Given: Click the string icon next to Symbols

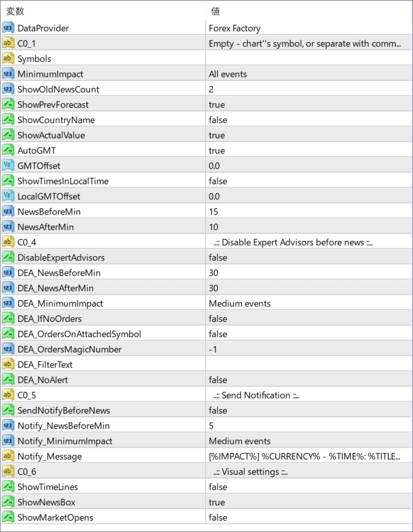Looking at the screenshot, I should (x=8, y=59).
